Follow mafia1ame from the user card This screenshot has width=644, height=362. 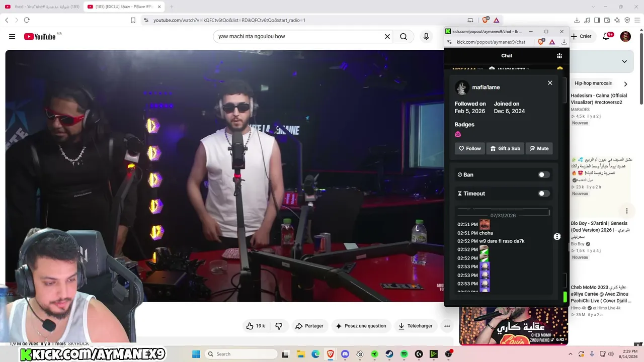tap(470, 148)
